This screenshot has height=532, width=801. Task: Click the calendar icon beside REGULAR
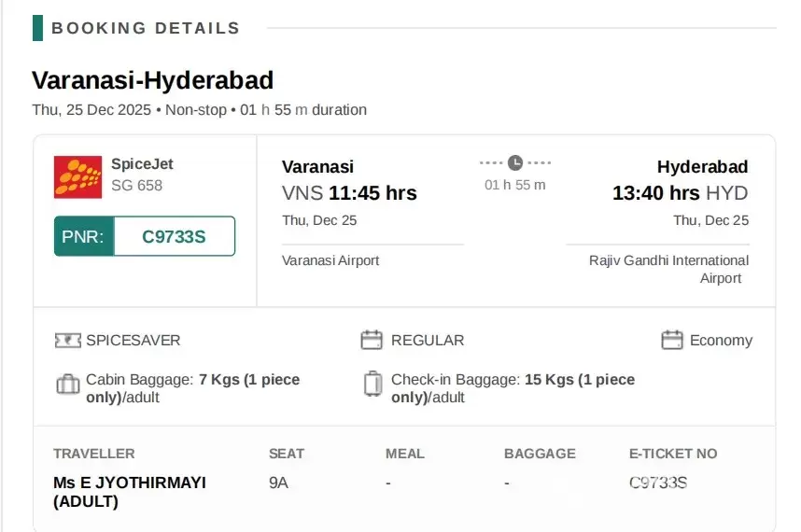(372, 340)
